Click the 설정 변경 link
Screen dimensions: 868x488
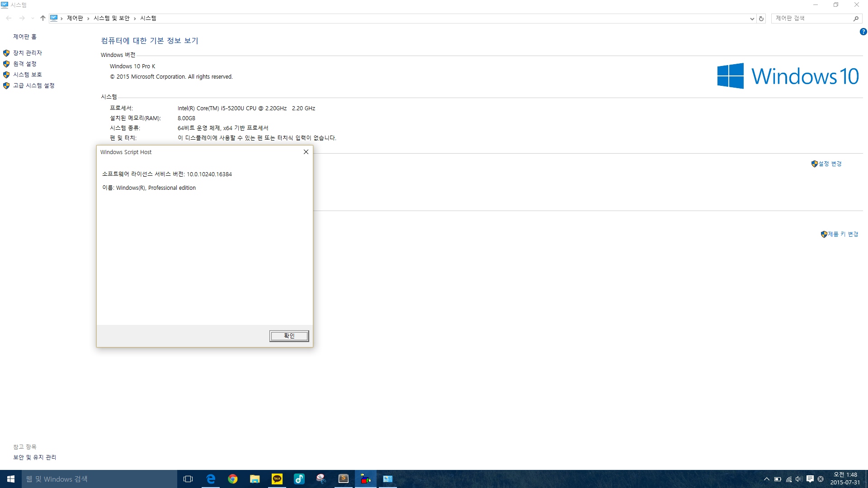coord(830,164)
